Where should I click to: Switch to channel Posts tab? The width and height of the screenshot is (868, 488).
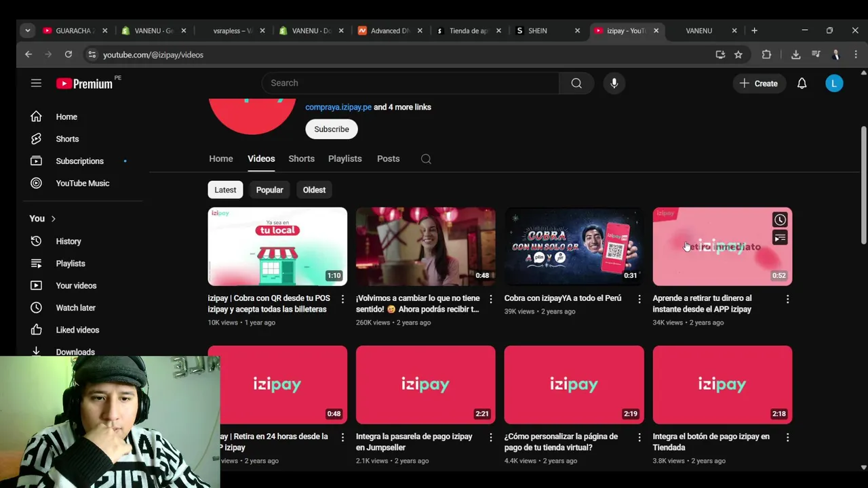(388, 159)
